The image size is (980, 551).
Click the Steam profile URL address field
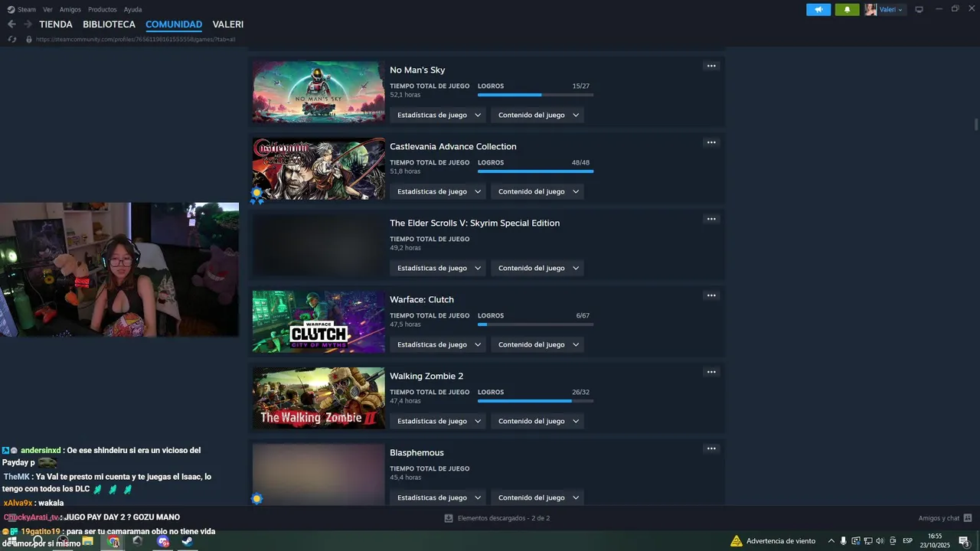(136, 39)
